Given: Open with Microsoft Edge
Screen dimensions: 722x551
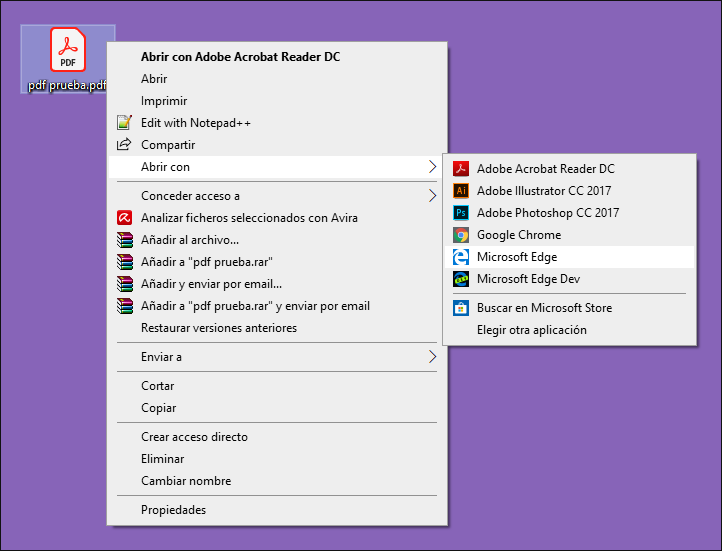Looking at the screenshot, I should [570, 257].
